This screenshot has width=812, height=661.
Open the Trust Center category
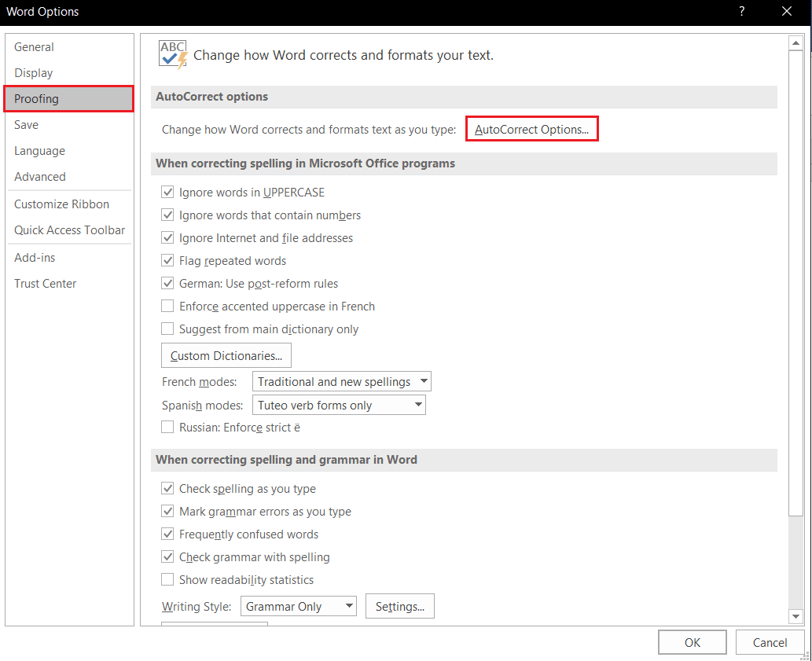(45, 283)
